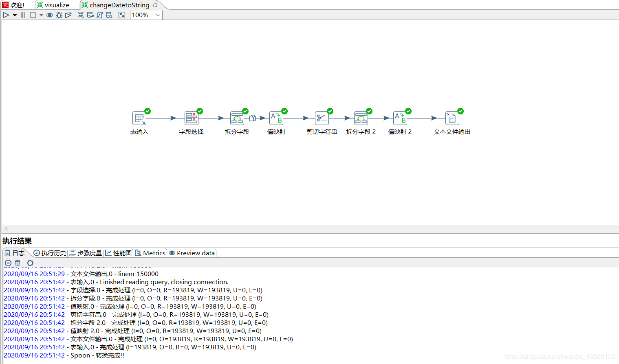This screenshot has height=364, width=619.
Task: Click the 执行结果 panel heading
Action: [x=17, y=241]
